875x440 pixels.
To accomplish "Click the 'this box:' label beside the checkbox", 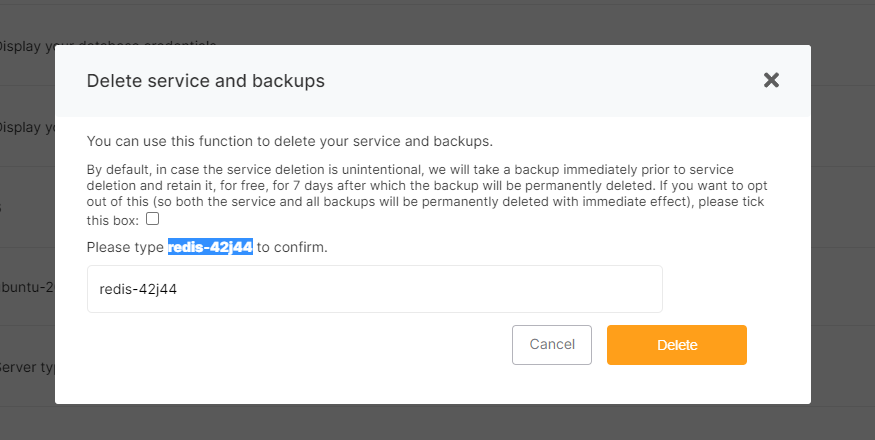I will click(x=113, y=219).
